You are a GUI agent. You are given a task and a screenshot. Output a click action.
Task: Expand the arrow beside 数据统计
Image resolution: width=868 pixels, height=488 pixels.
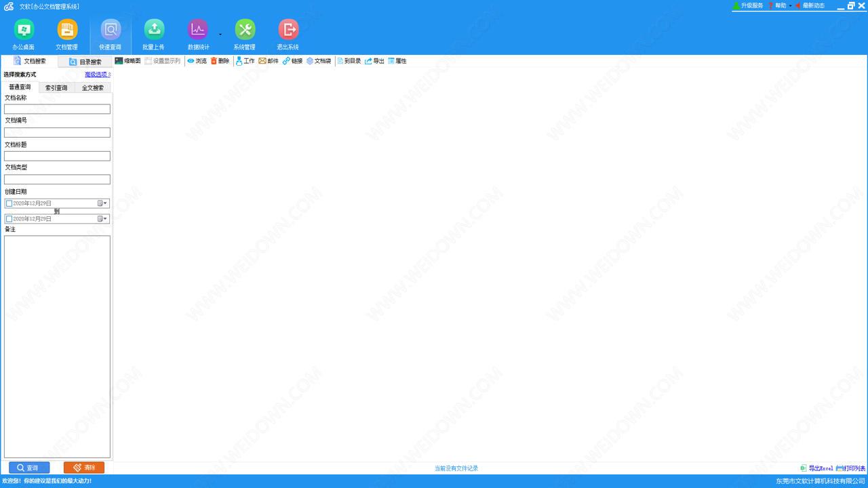(220, 35)
